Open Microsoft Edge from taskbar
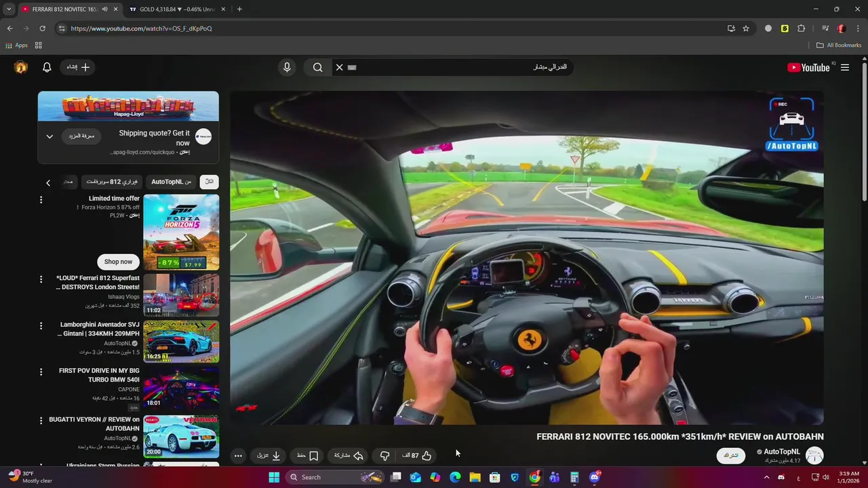The height and width of the screenshot is (488, 868). pos(455,477)
